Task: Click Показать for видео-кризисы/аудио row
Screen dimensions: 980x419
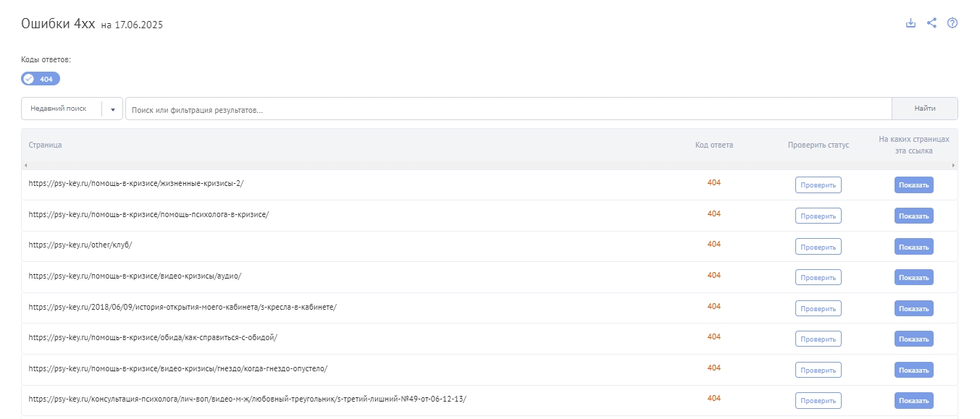Action: 914,277
